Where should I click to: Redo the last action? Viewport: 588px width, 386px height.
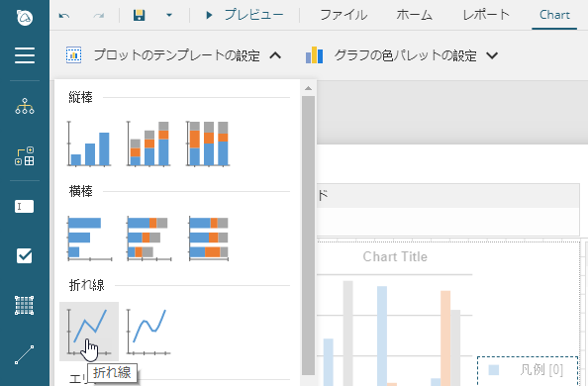tap(99, 16)
